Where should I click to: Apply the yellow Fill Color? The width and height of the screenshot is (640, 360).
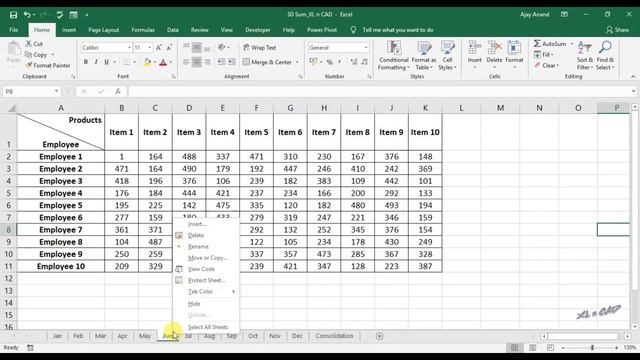click(x=147, y=62)
